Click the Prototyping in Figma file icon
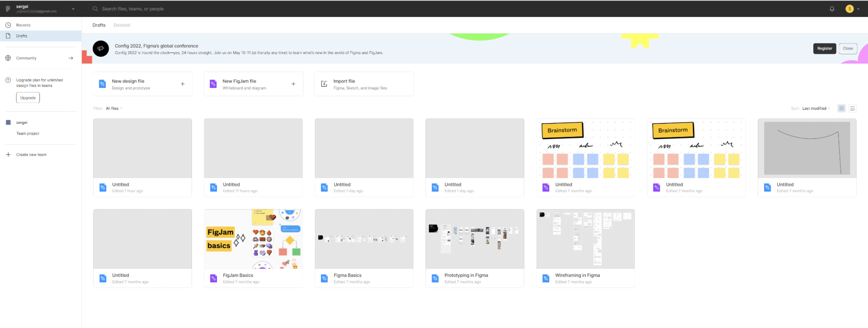The image size is (868, 328). click(435, 278)
